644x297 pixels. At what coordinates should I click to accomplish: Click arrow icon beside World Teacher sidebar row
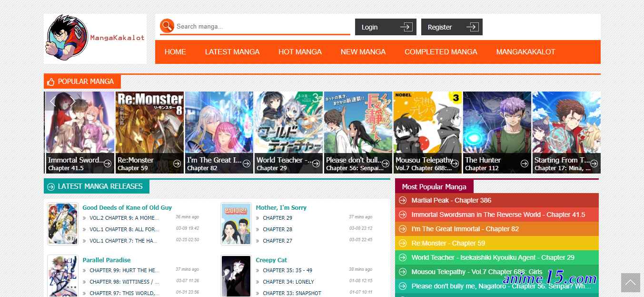point(403,257)
